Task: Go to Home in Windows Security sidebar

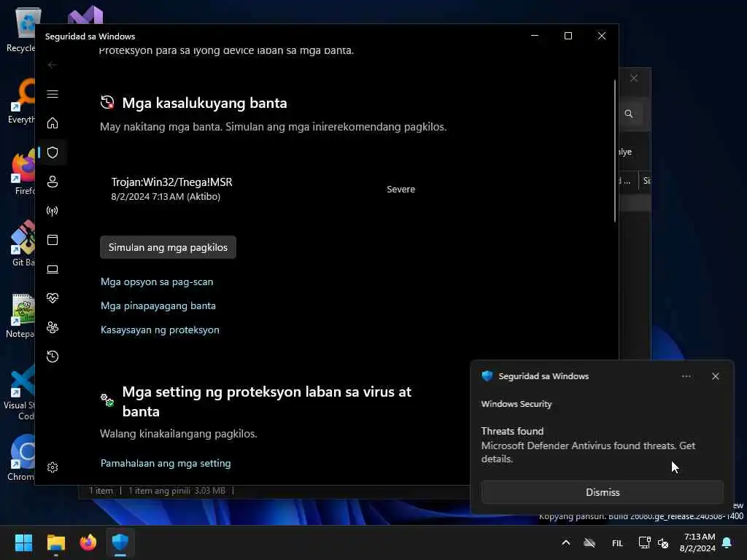Action: 53,122
